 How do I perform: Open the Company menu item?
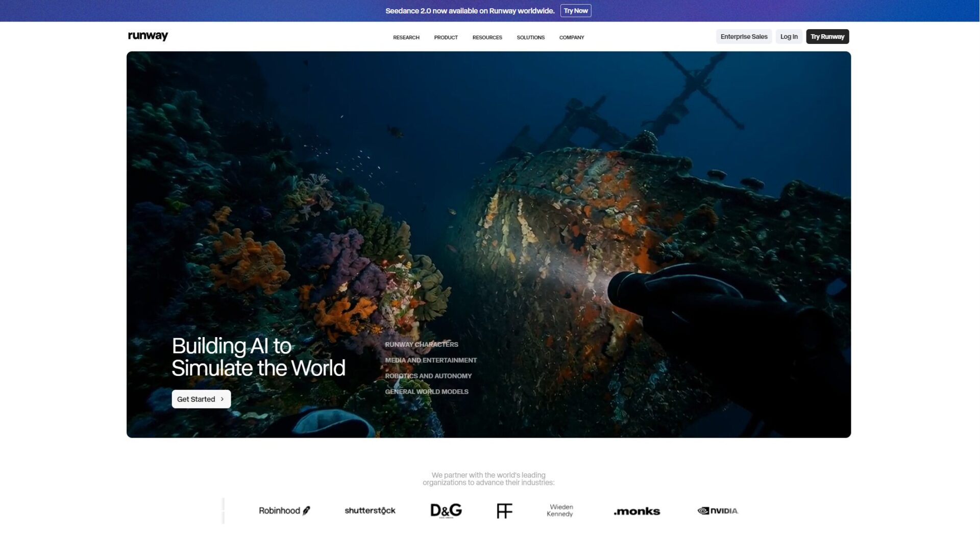coord(571,37)
